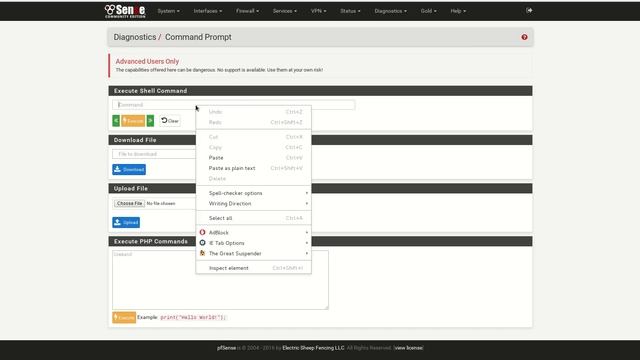The width and height of the screenshot is (640, 360).
Task: Choose Paste from the context menu
Action: [x=253, y=158]
